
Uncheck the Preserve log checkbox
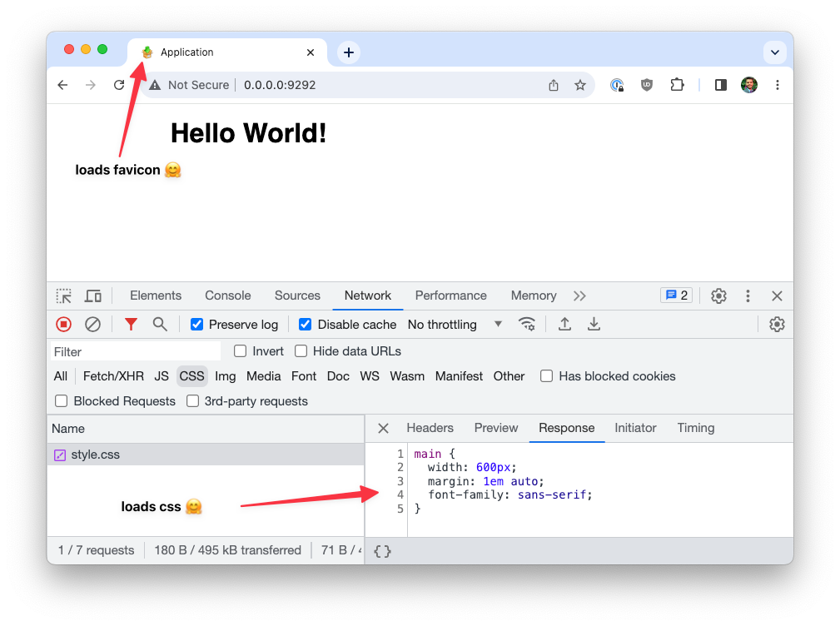click(x=197, y=325)
